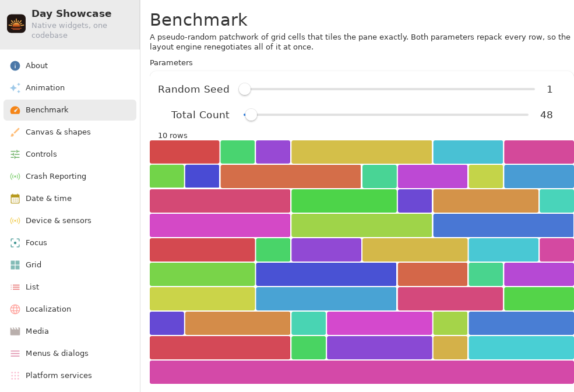574x392 pixels.
Task: Click the full-width magenta bottom row cell
Action: click(362, 372)
